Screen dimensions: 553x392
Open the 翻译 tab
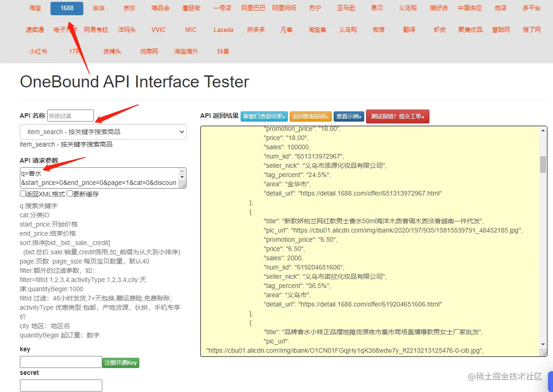point(409,30)
